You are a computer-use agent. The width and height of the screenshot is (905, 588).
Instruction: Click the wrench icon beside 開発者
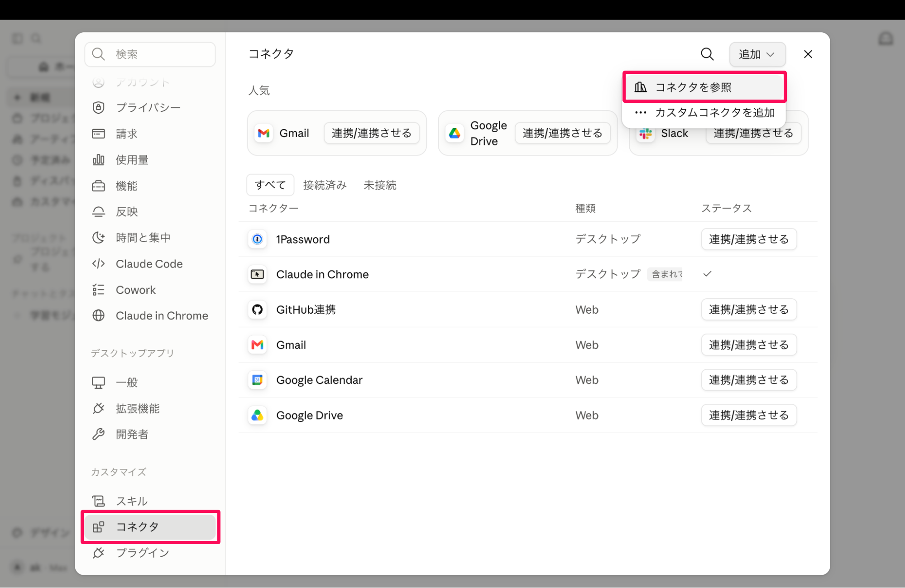pyautogui.click(x=98, y=435)
